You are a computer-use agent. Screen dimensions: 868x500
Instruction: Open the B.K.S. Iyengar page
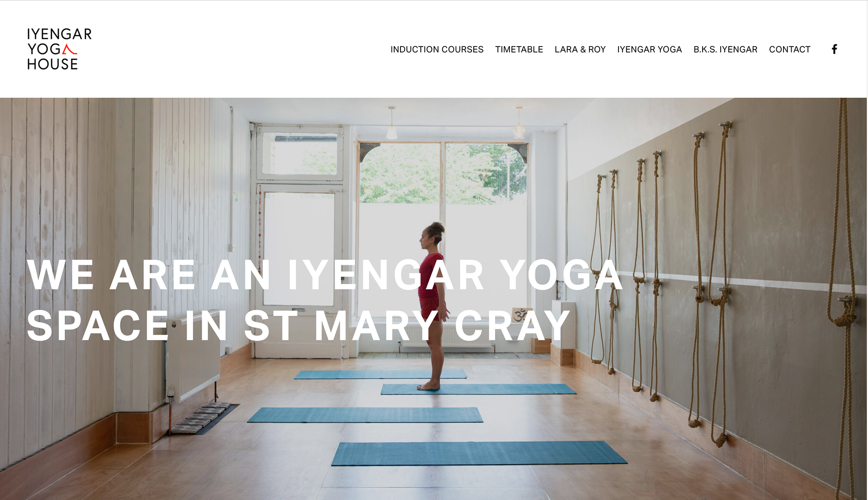pyautogui.click(x=725, y=49)
